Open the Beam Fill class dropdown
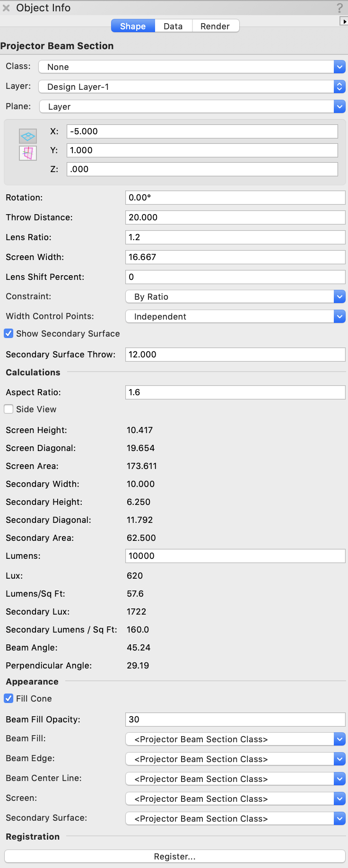The image size is (348, 868). (235, 739)
